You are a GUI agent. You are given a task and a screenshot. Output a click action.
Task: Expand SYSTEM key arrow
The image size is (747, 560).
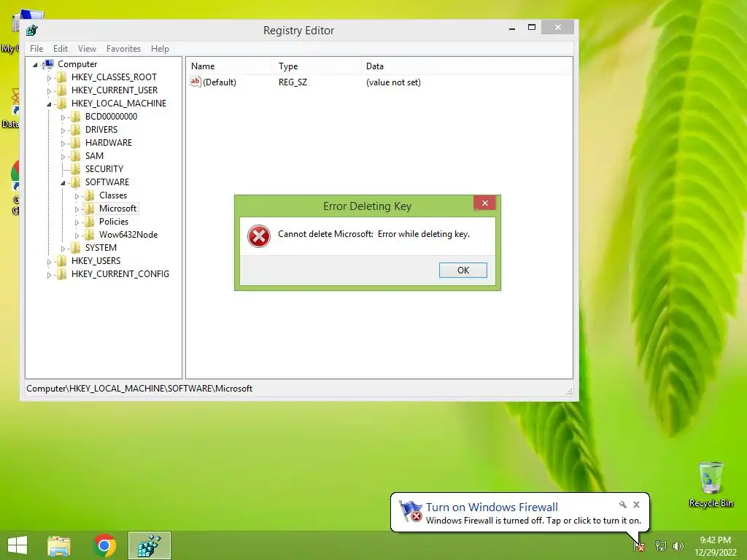click(x=63, y=249)
